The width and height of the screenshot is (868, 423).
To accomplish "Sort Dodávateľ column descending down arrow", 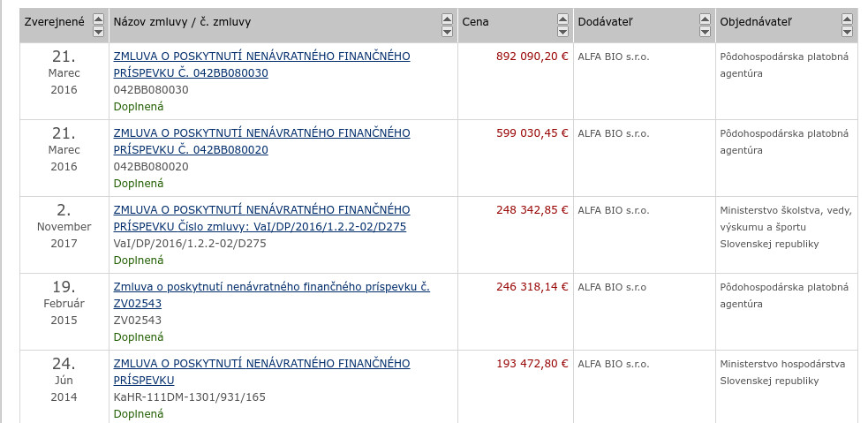I will click(x=702, y=32).
